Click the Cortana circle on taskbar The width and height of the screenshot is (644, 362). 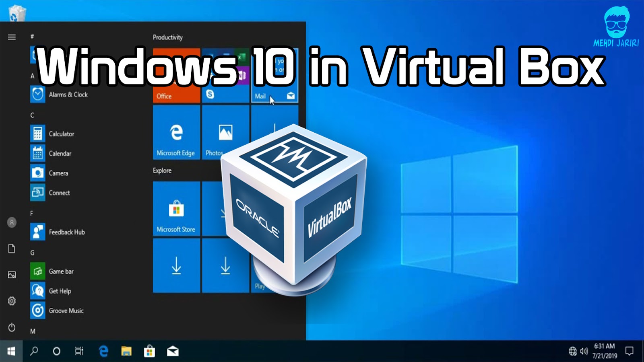pos(57,351)
